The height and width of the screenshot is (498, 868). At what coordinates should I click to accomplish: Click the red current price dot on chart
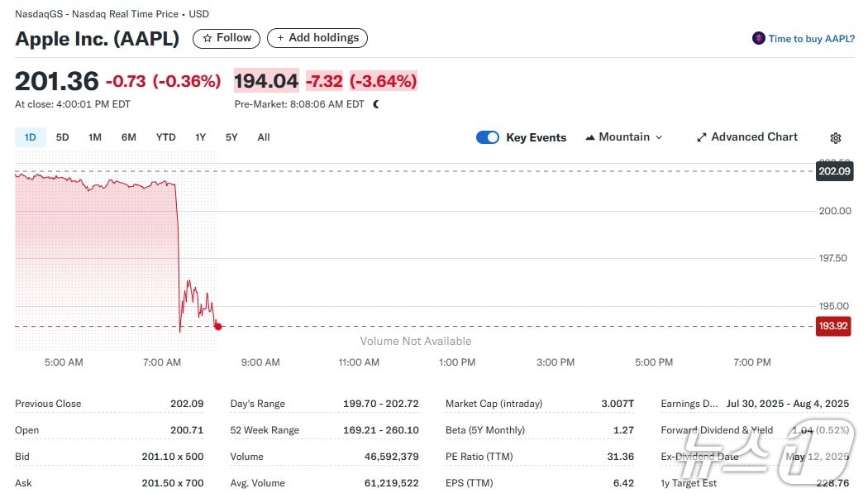(x=217, y=326)
